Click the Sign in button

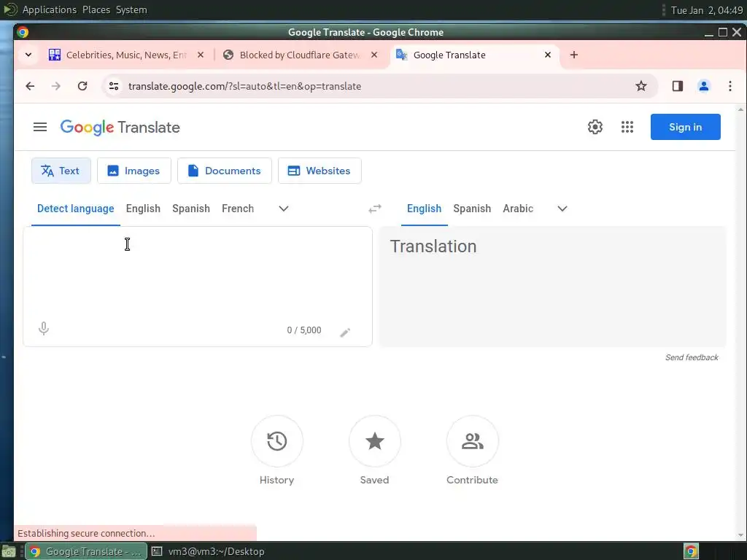click(x=685, y=127)
